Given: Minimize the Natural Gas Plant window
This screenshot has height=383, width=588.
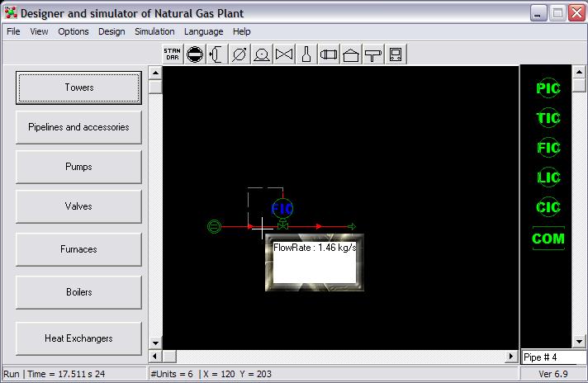Looking at the screenshot, I should [x=538, y=13].
